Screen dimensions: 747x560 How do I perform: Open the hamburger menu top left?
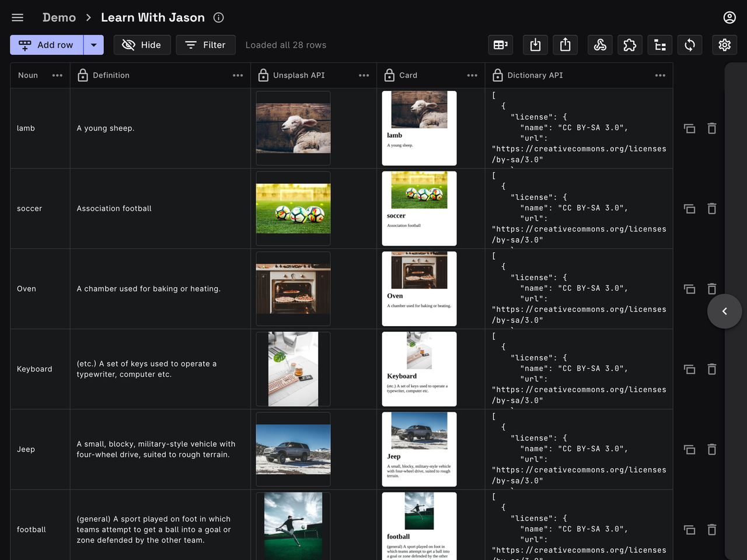coord(18,17)
